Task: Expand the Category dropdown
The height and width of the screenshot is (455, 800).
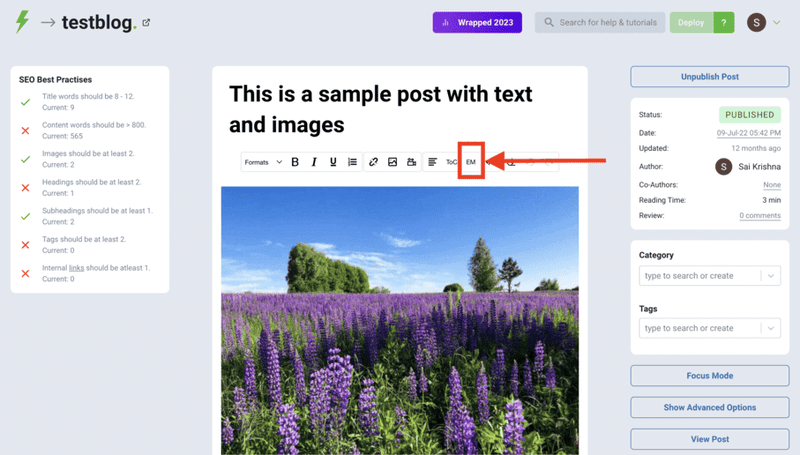Action: coord(770,276)
